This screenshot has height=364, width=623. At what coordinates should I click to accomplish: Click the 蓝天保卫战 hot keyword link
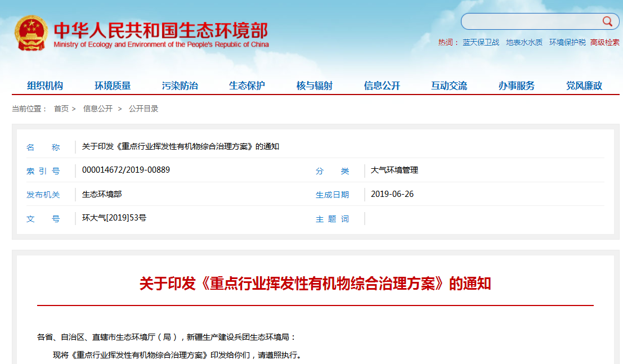(481, 43)
